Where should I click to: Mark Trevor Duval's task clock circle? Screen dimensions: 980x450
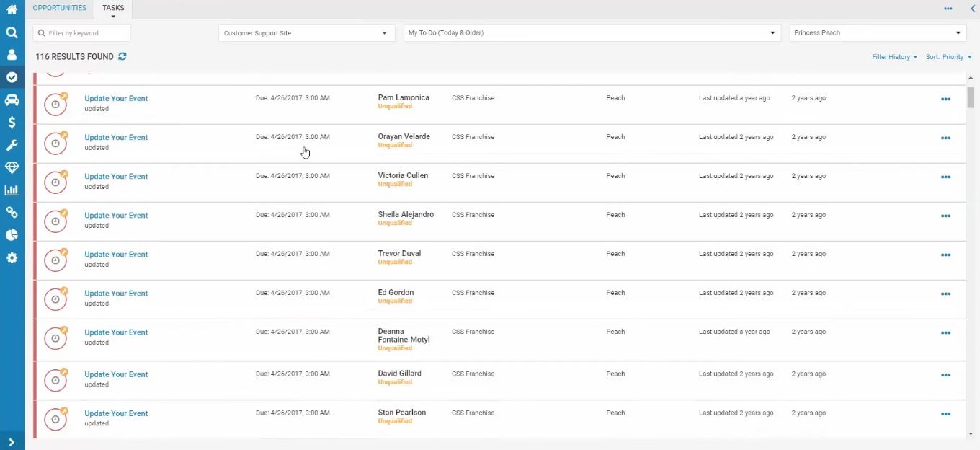click(55, 260)
